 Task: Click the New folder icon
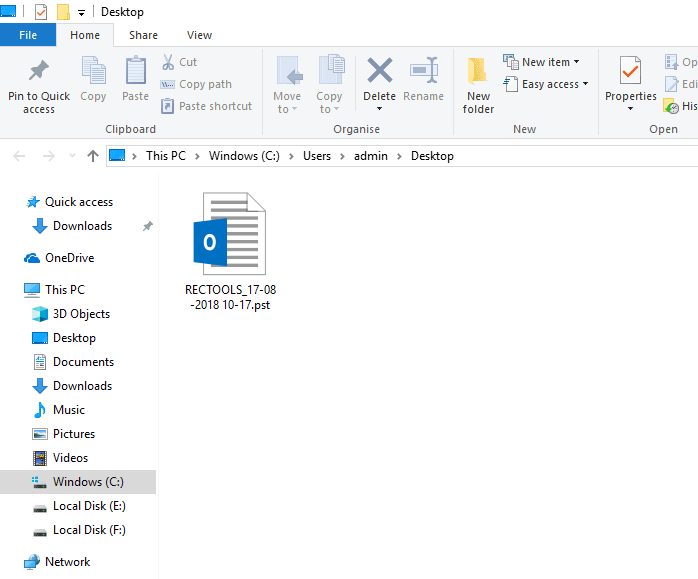point(477,71)
